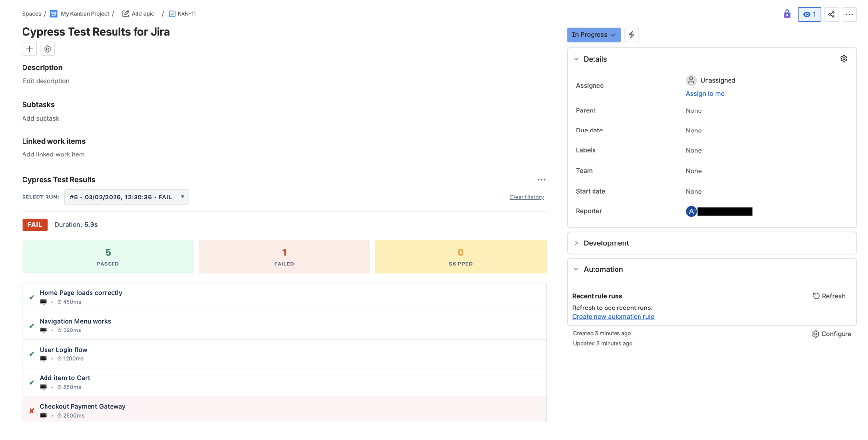
Task: Click Assign to me
Action: (x=705, y=93)
